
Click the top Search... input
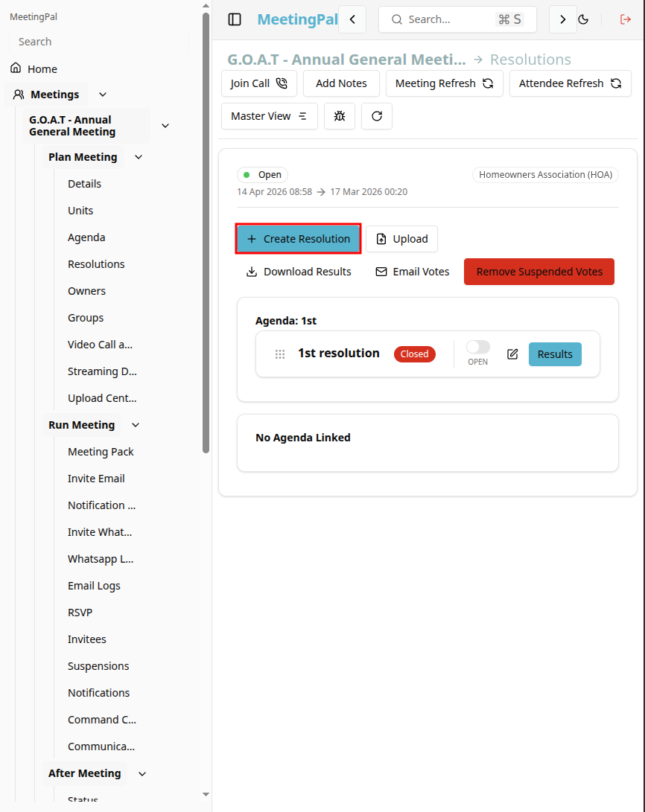point(457,19)
